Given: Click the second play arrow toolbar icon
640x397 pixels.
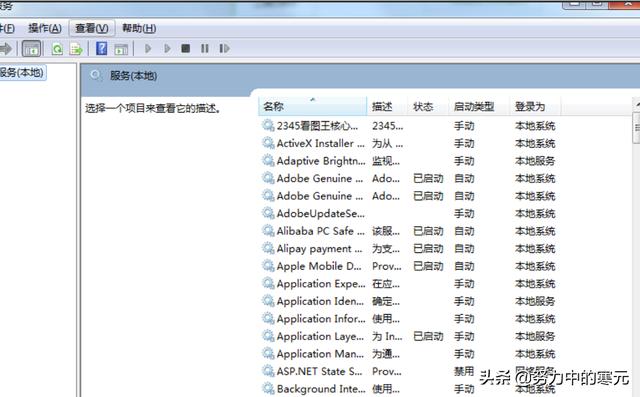Looking at the screenshot, I should (167, 49).
